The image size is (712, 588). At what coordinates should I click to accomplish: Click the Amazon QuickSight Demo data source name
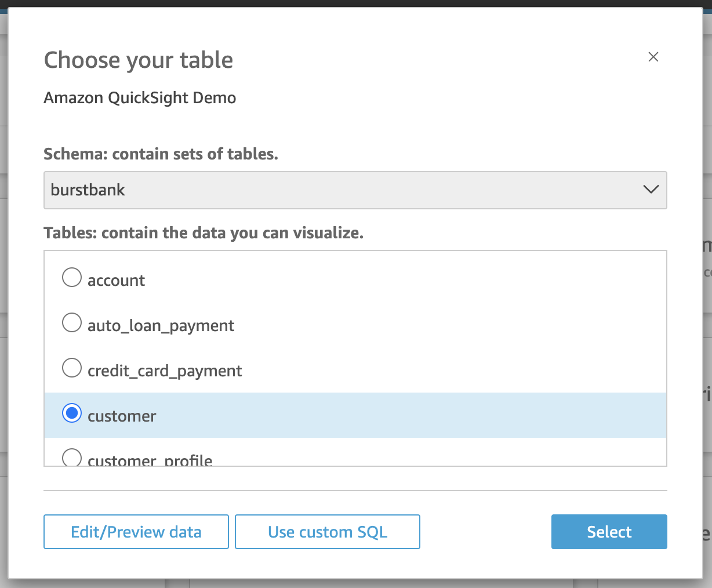coord(140,98)
